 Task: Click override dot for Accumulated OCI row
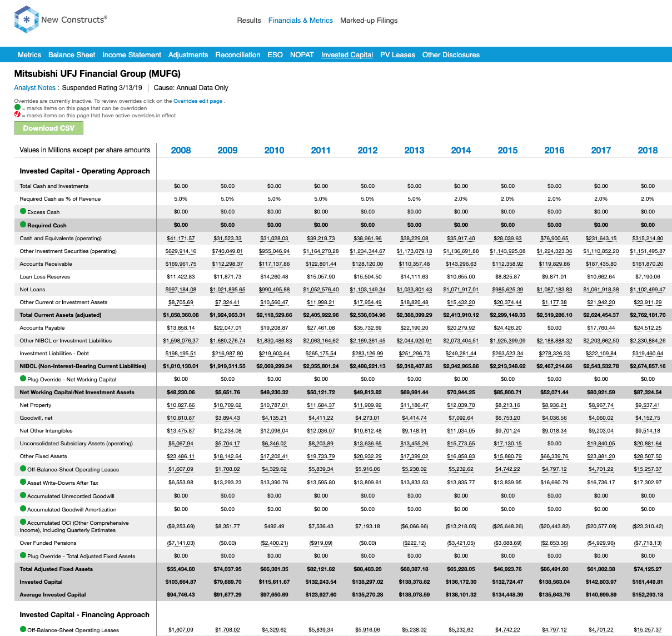[x=23, y=522]
